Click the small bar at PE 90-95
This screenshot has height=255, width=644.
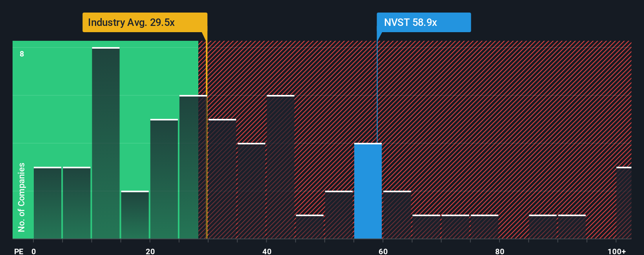pyautogui.click(x=572, y=227)
